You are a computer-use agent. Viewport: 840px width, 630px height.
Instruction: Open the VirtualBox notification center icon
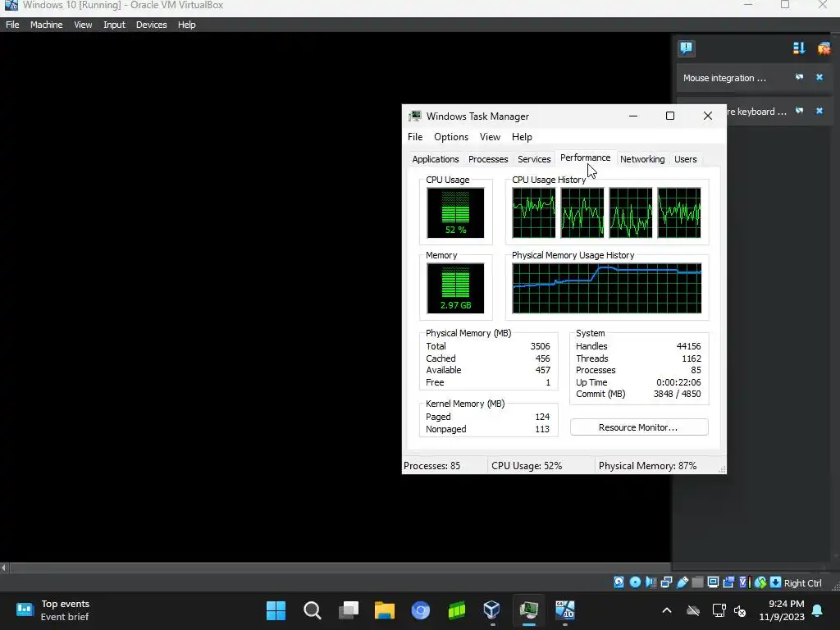pos(686,48)
